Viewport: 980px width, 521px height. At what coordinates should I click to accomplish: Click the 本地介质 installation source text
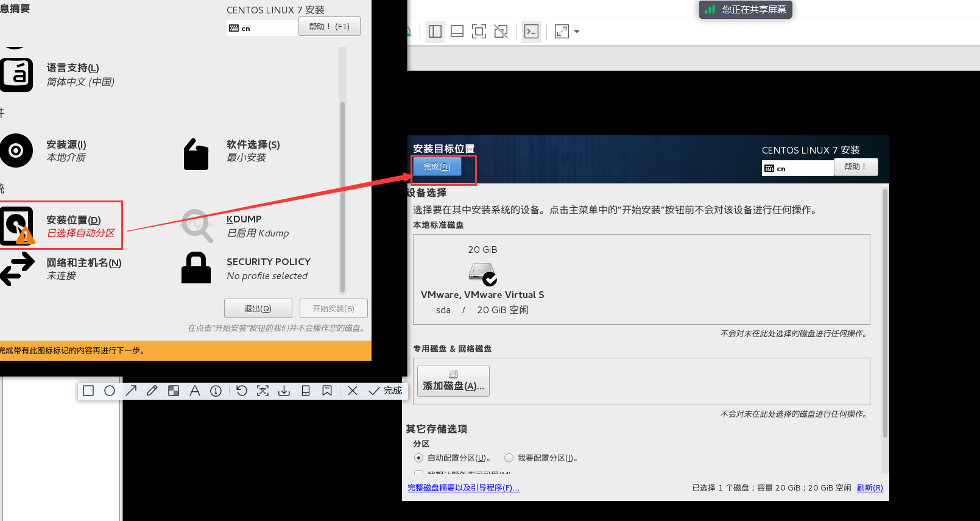[x=66, y=157]
